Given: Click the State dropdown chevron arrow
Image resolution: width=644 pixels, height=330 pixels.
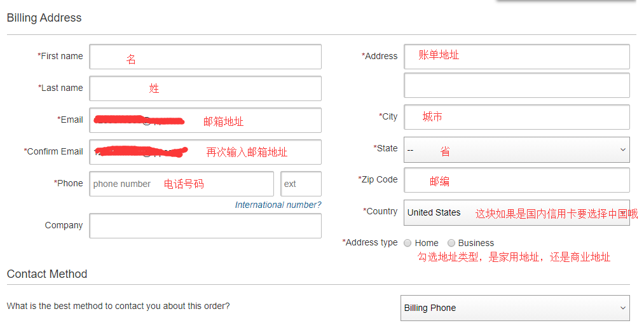Looking at the screenshot, I should pos(622,150).
